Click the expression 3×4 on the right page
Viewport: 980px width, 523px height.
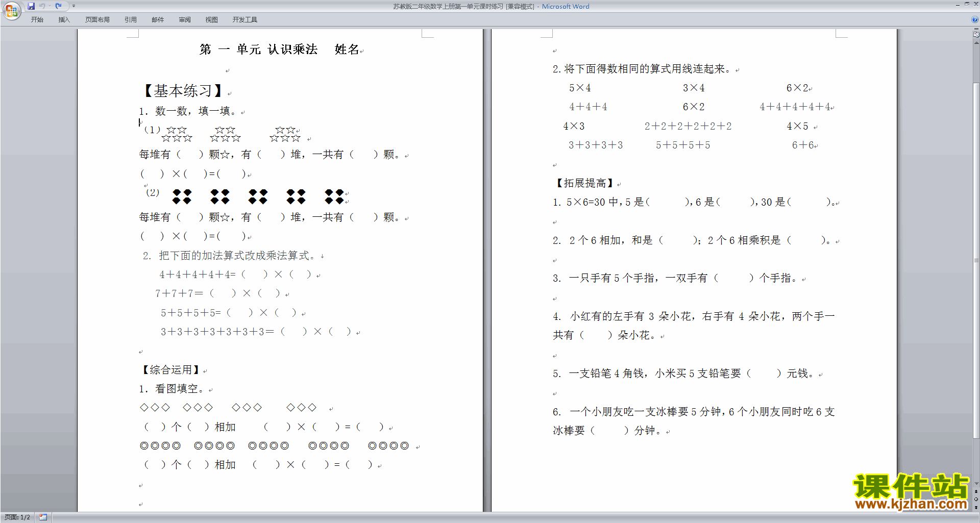pyautogui.click(x=694, y=88)
